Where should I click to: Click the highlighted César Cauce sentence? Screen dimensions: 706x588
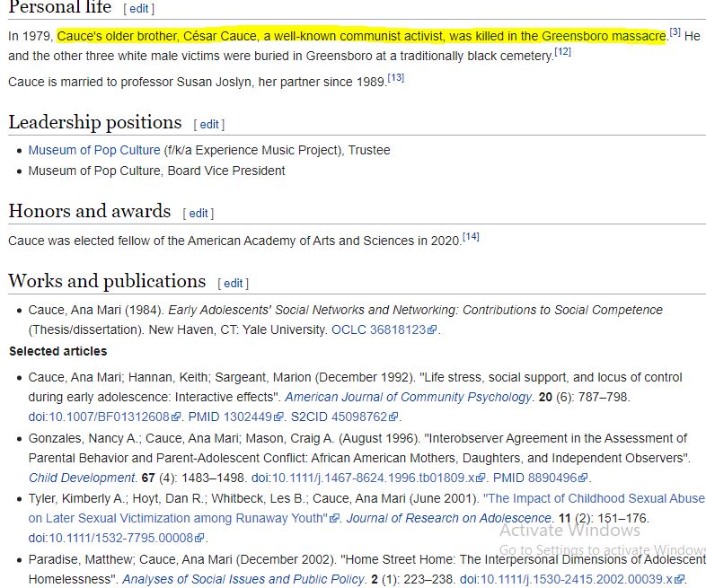click(x=362, y=36)
